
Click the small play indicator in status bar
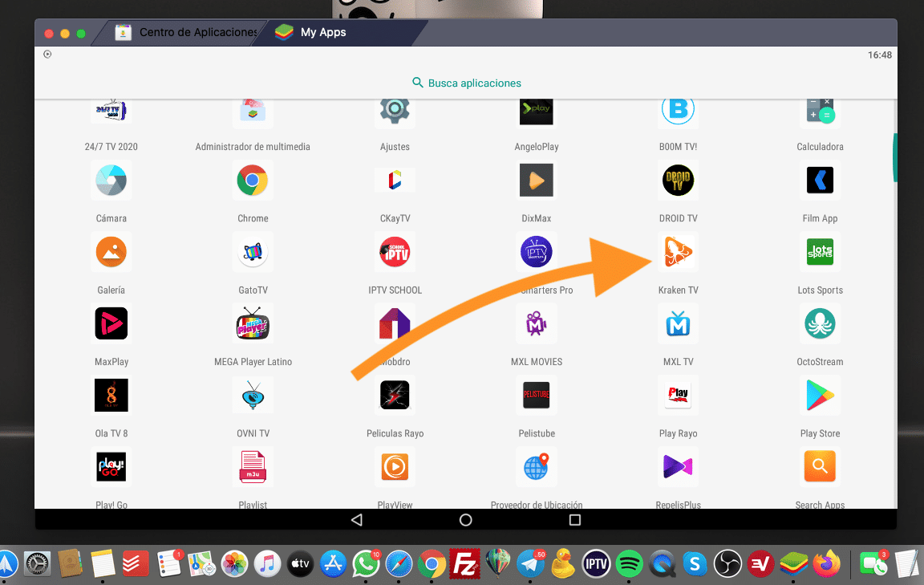coord(48,55)
